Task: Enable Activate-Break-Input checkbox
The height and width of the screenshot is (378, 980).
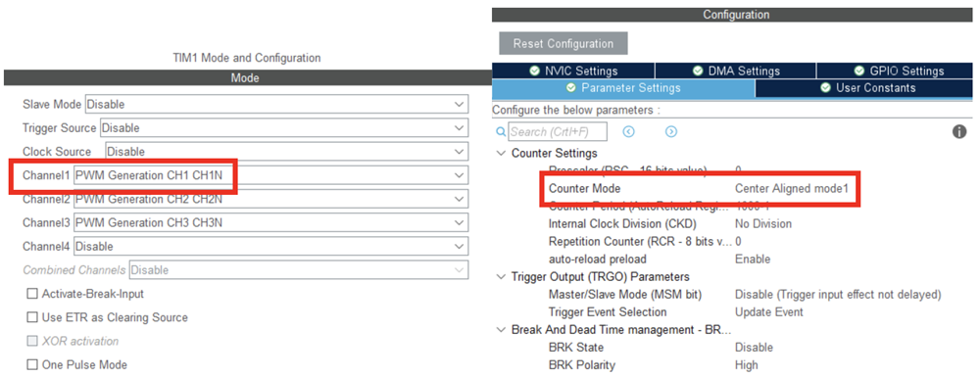Action: (x=32, y=294)
